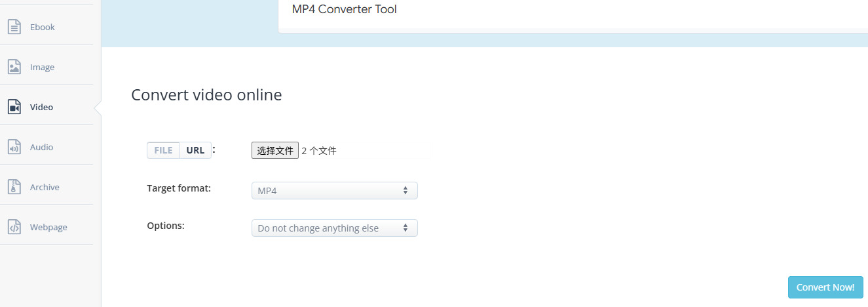The image size is (868, 307).
Task: Click the Image picture icon in sidebar
Action: point(14,67)
